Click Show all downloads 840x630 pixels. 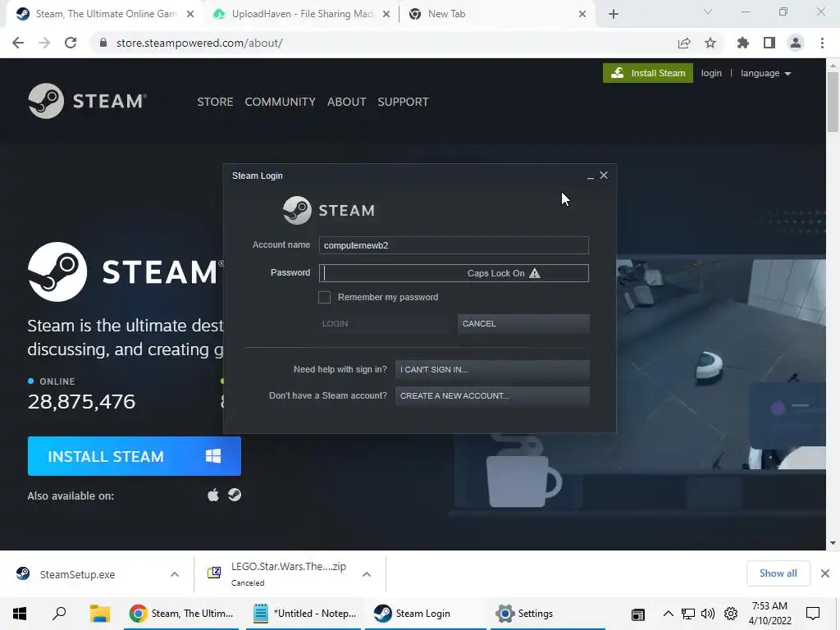coord(778,573)
